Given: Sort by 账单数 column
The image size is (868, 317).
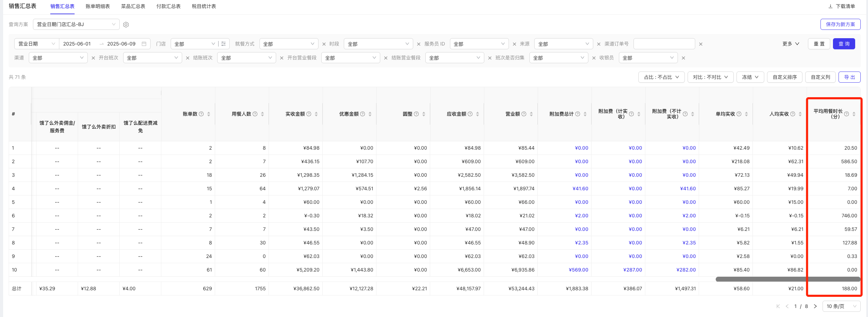Looking at the screenshot, I should tap(209, 114).
